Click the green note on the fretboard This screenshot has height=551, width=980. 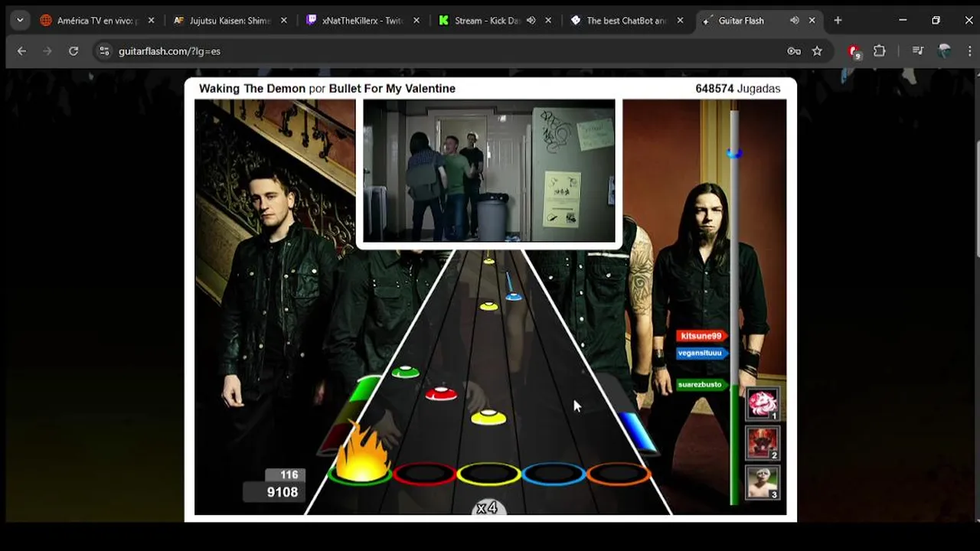[405, 373]
